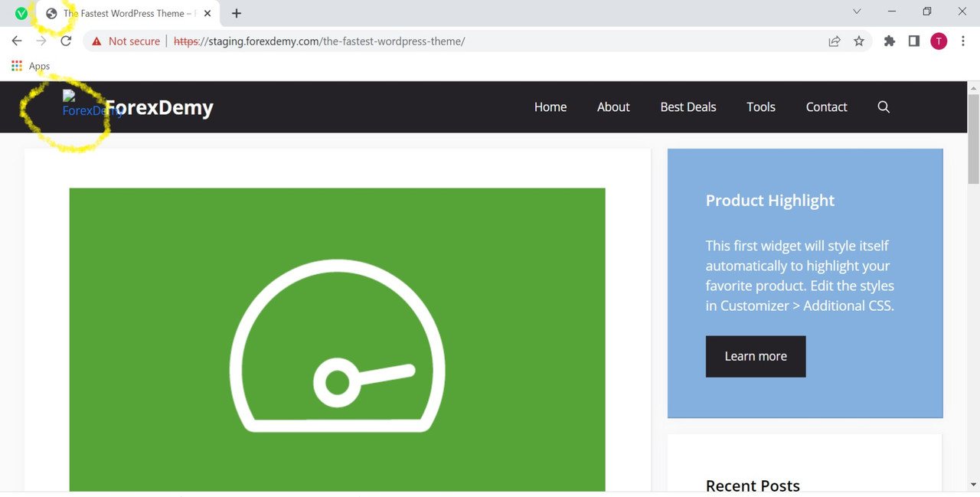The height and width of the screenshot is (497, 980).
Task: Close The Fastest WordPress Theme tab
Action: pos(207,13)
